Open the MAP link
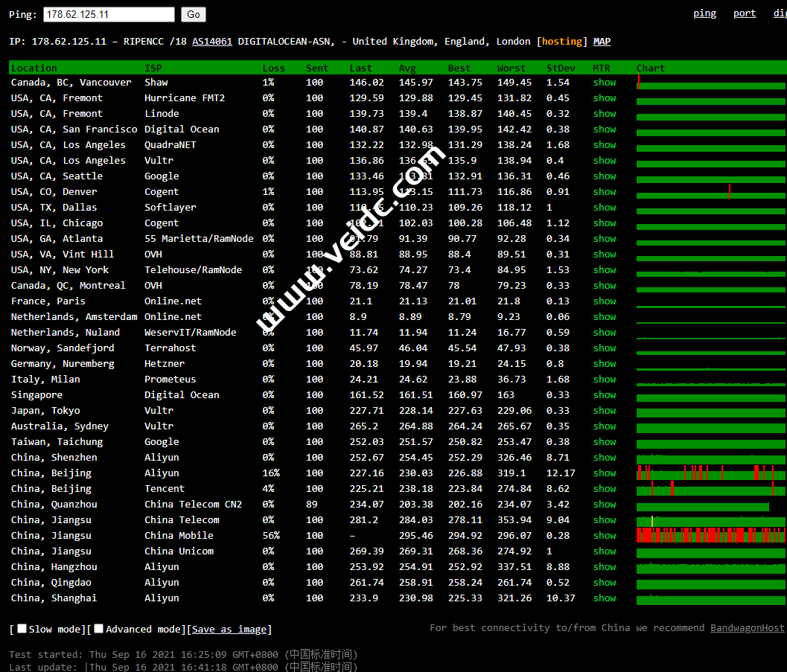The height and width of the screenshot is (672, 787). coord(602,42)
